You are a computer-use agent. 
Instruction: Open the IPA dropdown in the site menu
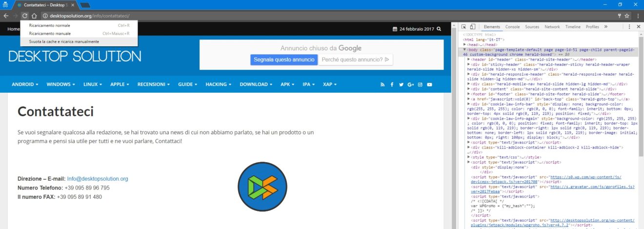310,84
